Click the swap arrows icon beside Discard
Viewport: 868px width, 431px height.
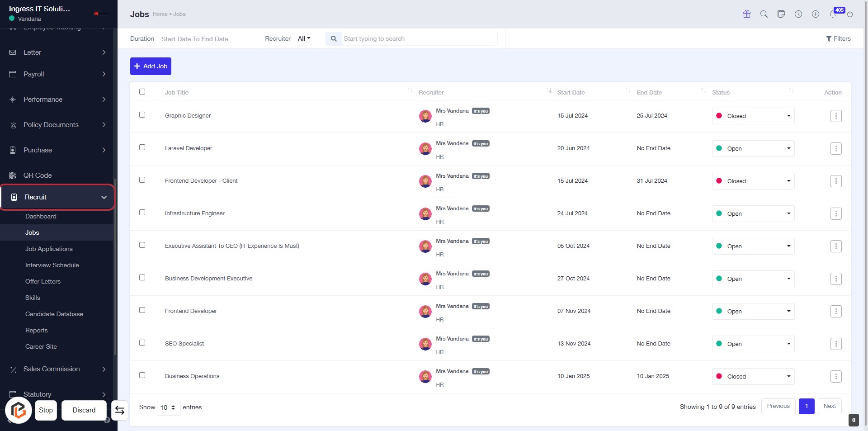coord(120,410)
